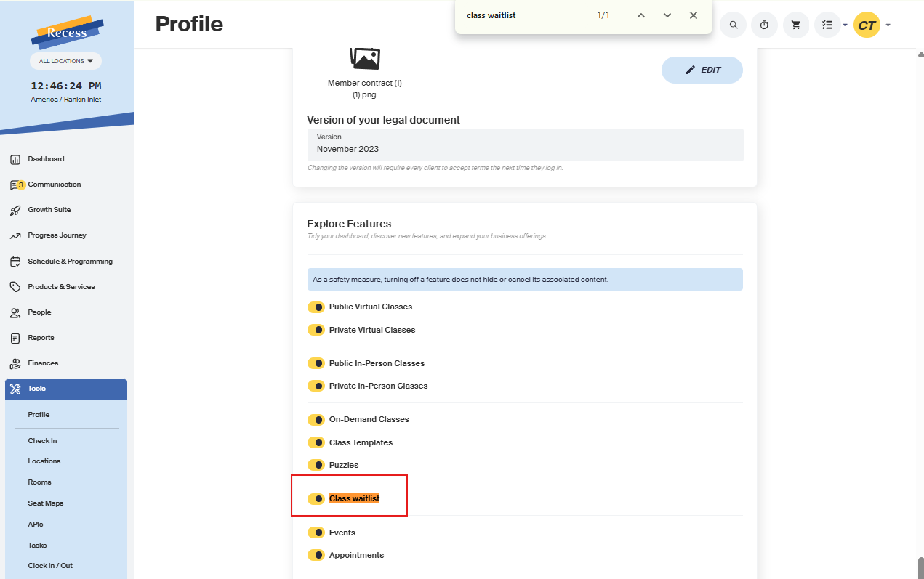The height and width of the screenshot is (579, 924).
Task: Click the Growth Suite rocket icon
Action: point(15,210)
